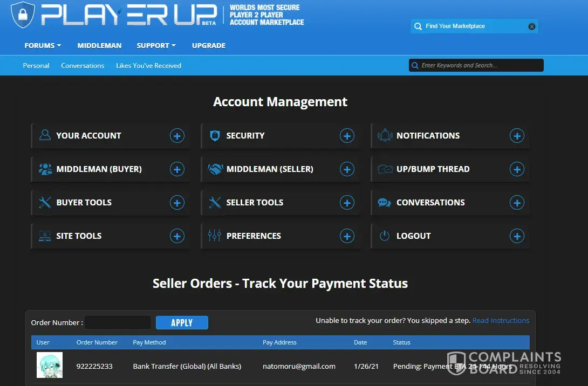Screen dimensions: 588x386
Task: Expand the Up/Bump Thread section
Action: pyautogui.click(x=517, y=169)
